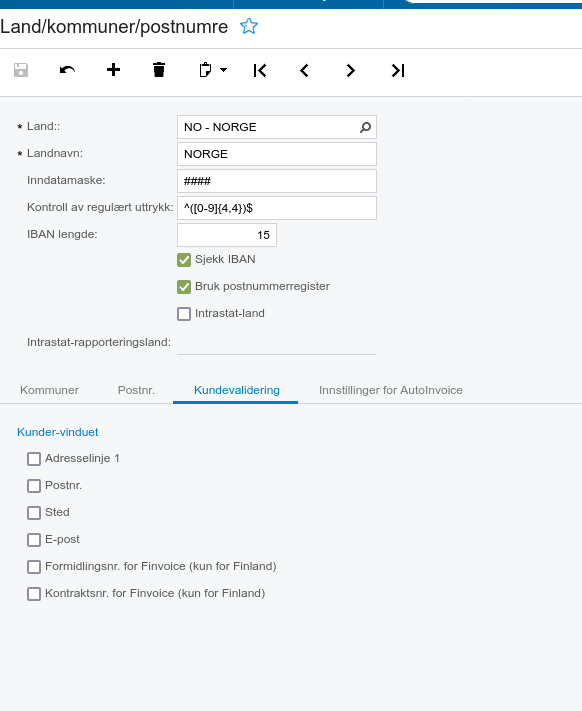
Task: Go to the previous record
Action: 305,70
